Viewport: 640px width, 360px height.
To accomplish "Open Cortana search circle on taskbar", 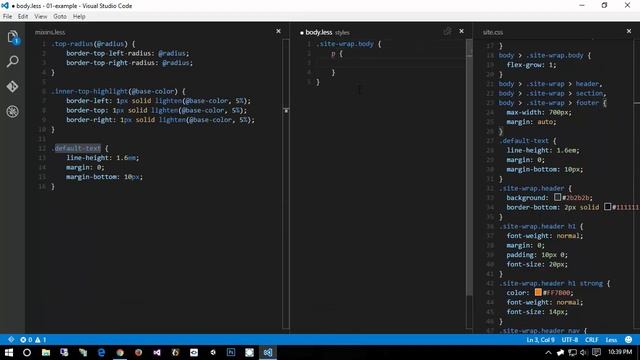I will point(27,352).
